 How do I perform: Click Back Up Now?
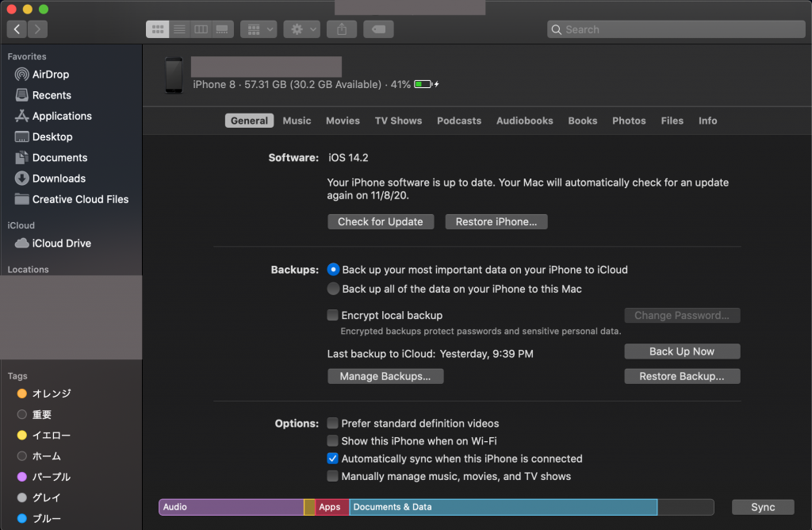(682, 351)
